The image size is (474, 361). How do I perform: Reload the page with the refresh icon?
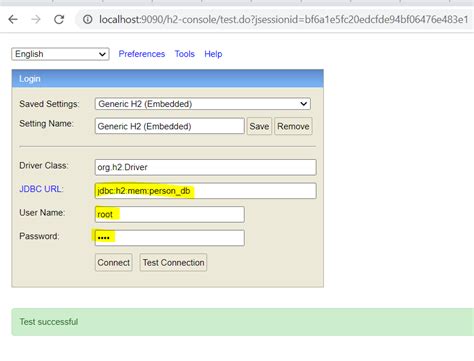click(59, 20)
